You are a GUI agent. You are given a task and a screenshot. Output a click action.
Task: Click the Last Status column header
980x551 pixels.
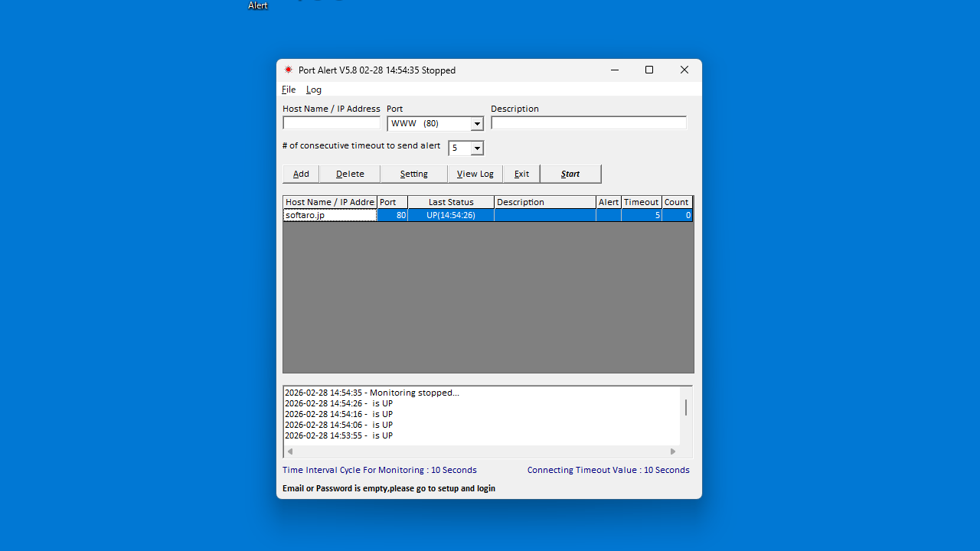(x=450, y=202)
